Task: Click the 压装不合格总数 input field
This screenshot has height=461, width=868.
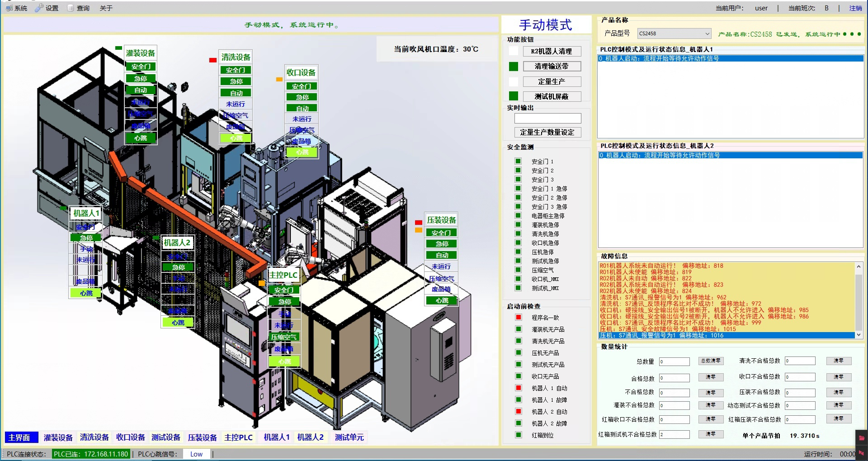Action: click(x=800, y=393)
